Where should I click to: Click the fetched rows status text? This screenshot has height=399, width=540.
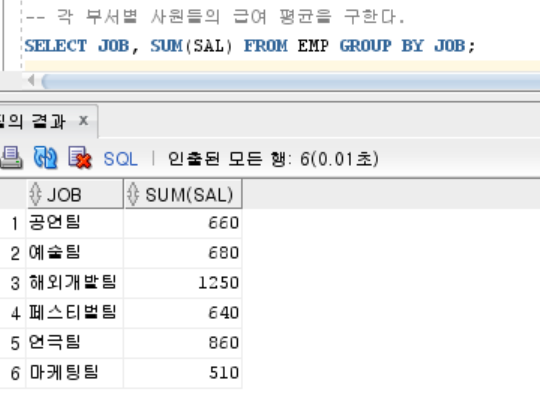(x=273, y=159)
